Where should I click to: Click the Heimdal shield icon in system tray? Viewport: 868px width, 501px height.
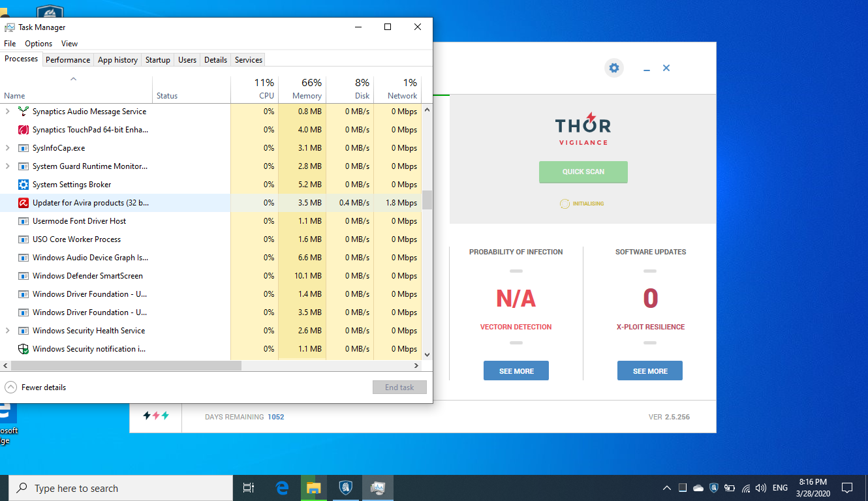714,488
